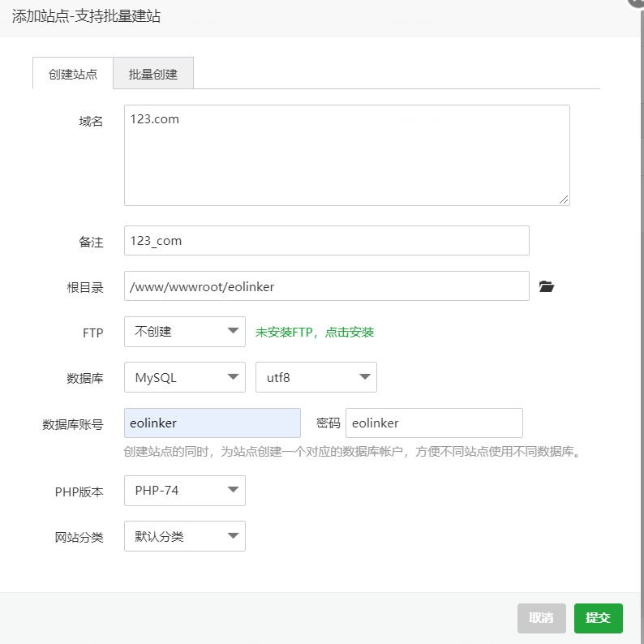Cancel with the 取消 button
This screenshot has height=644, width=644.
(541, 618)
